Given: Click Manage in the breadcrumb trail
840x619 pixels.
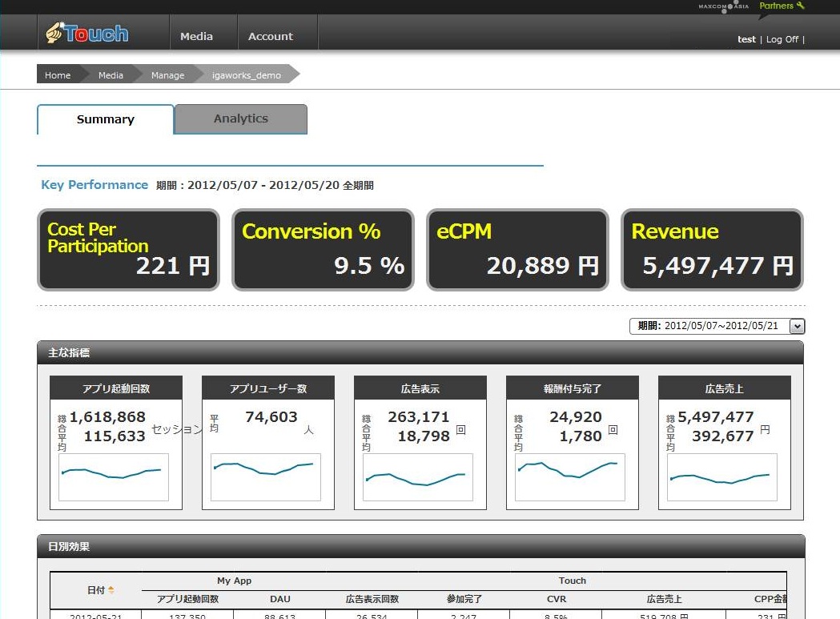Looking at the screenshot, I should [x=167, y=75].
